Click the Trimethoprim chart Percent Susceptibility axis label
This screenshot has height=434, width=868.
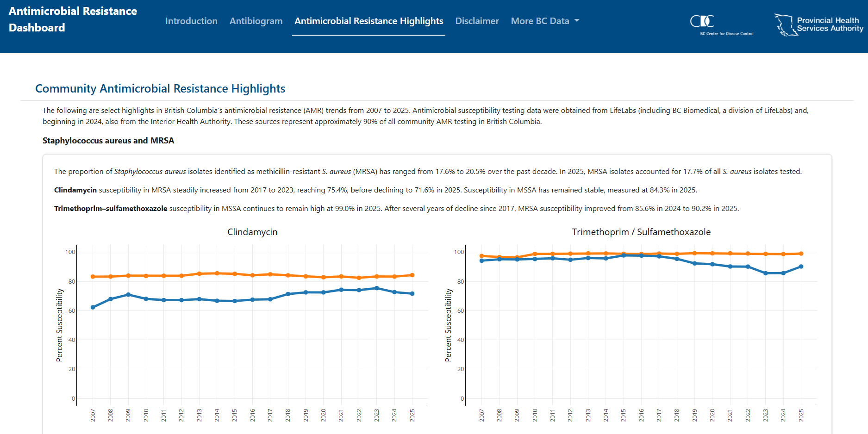(448, 325)
